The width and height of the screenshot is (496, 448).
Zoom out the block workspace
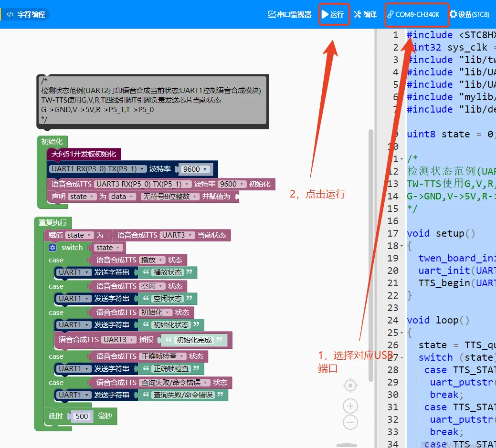[350, 422]
